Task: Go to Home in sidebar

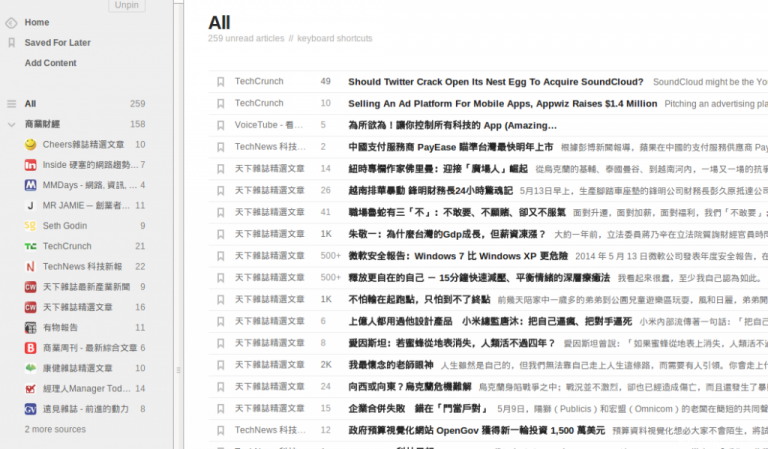Action: click(x=37, y=23)
